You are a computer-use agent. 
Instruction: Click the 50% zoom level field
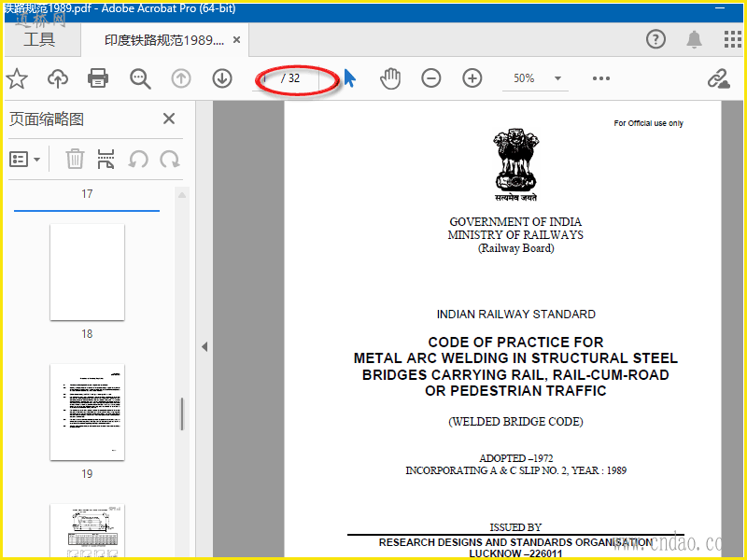coord(524,78)
